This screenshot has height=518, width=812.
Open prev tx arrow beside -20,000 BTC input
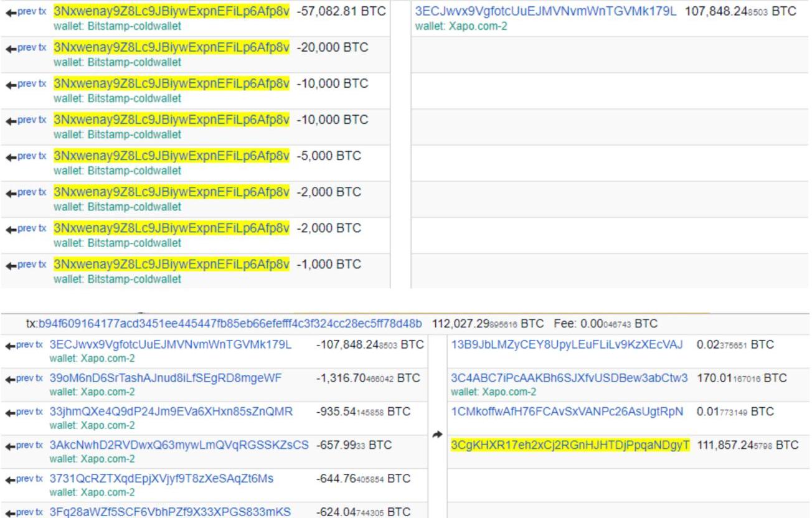click(x=26, y=48)
